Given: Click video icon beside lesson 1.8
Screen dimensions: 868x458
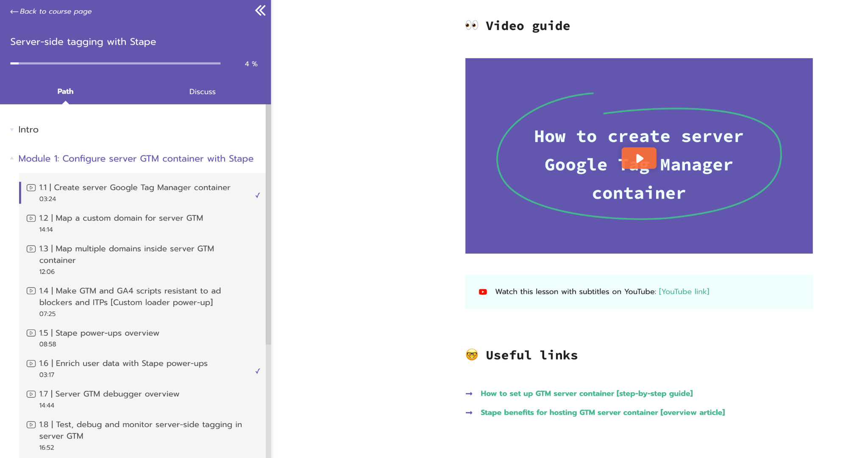Looking at the screenshot, I should pos(31,424).
